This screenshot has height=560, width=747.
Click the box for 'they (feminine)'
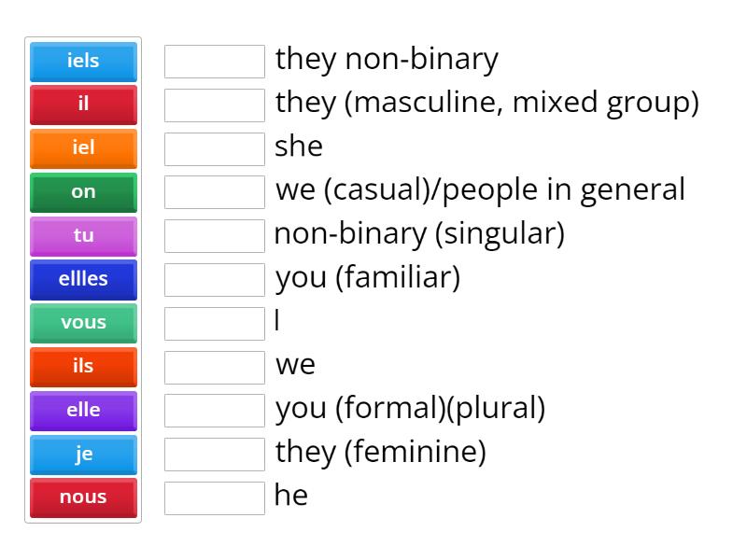tap(215, 455)
